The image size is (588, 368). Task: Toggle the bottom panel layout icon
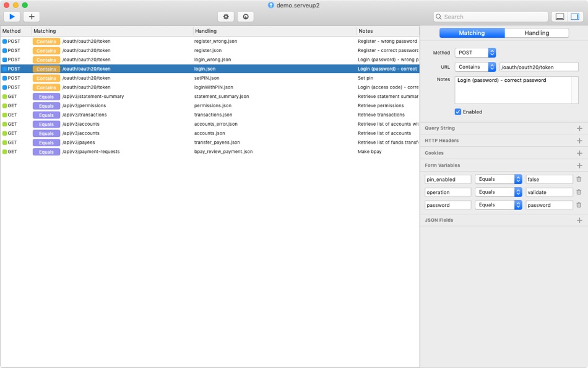point(560,17)
